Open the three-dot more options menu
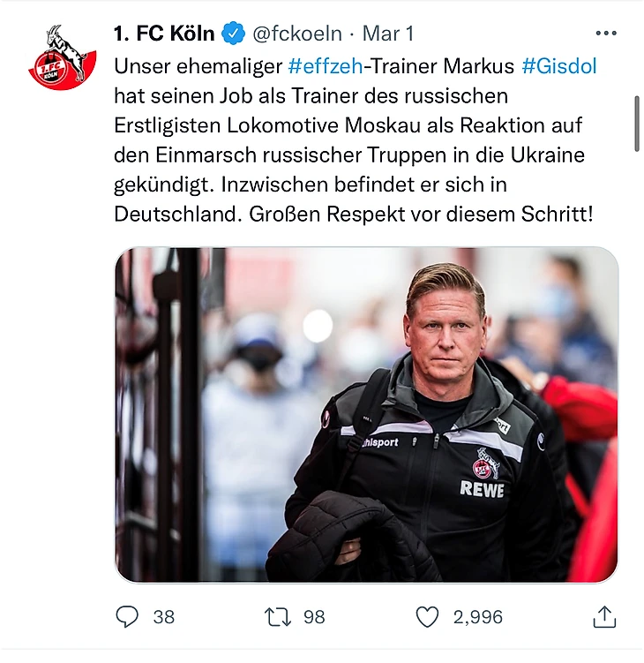 pyautogui.click(x=606, y=34)
